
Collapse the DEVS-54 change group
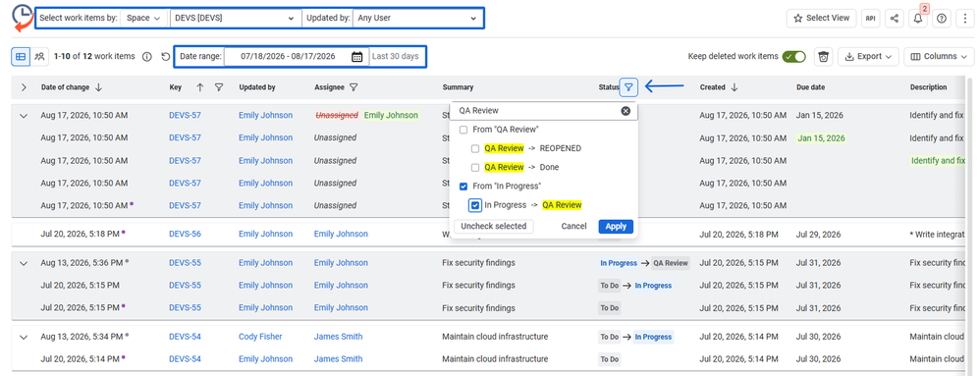point(24,338)
